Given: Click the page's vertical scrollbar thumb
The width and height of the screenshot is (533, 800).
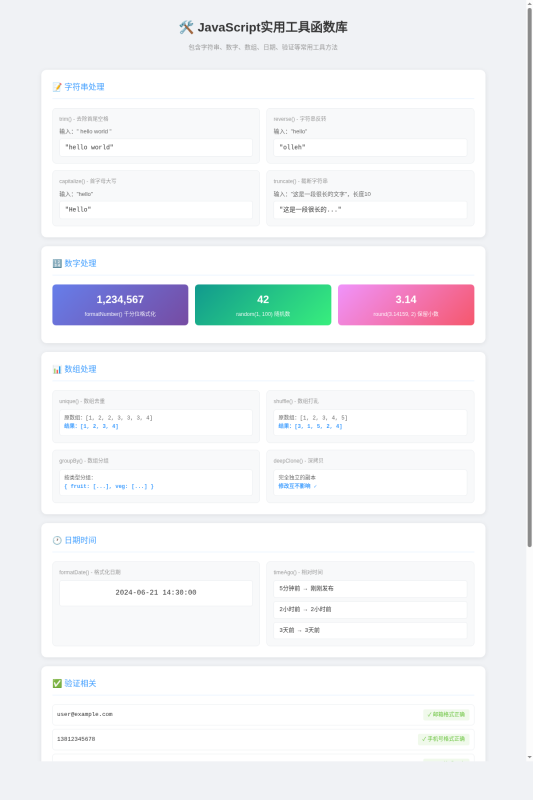Looking at the screenshot, I should coord(529,278).
